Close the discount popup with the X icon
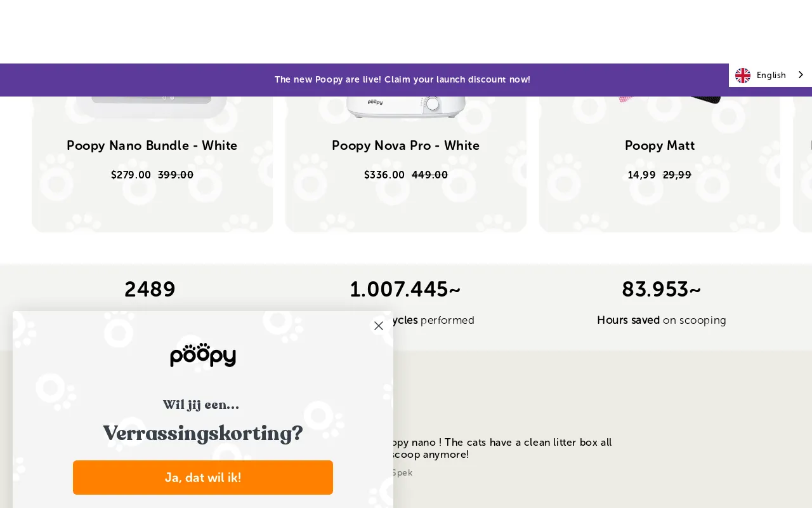812x508 pixels. point(379,326)
